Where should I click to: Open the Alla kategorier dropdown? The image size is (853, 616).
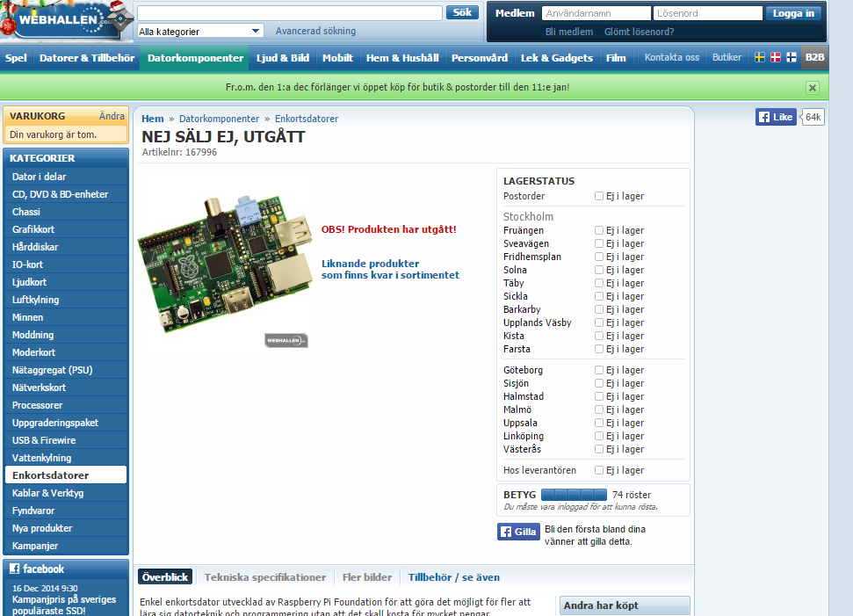click(x=200, y=31)
